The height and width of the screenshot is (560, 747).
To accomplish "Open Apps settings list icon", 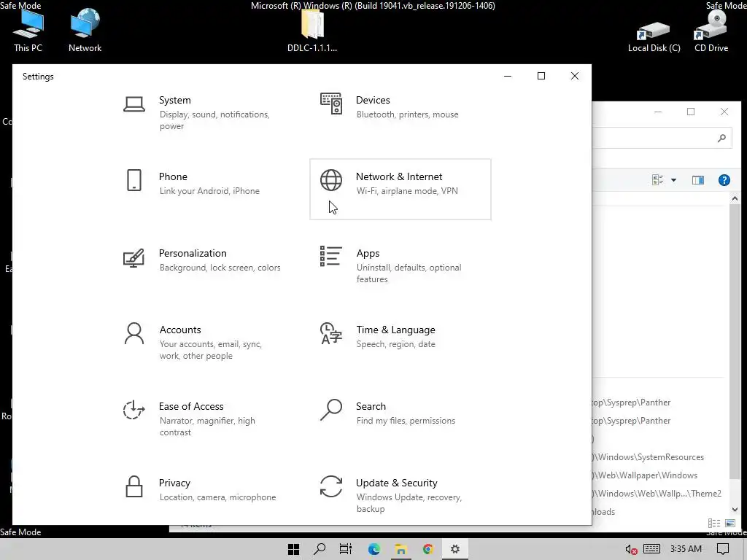I will coord(331,256).
